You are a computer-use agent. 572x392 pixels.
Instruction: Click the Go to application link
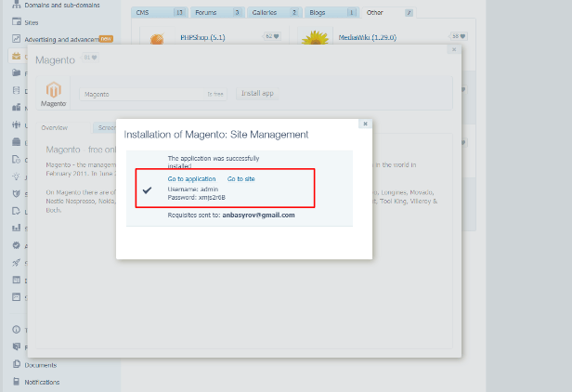click(x=191, y=178)
